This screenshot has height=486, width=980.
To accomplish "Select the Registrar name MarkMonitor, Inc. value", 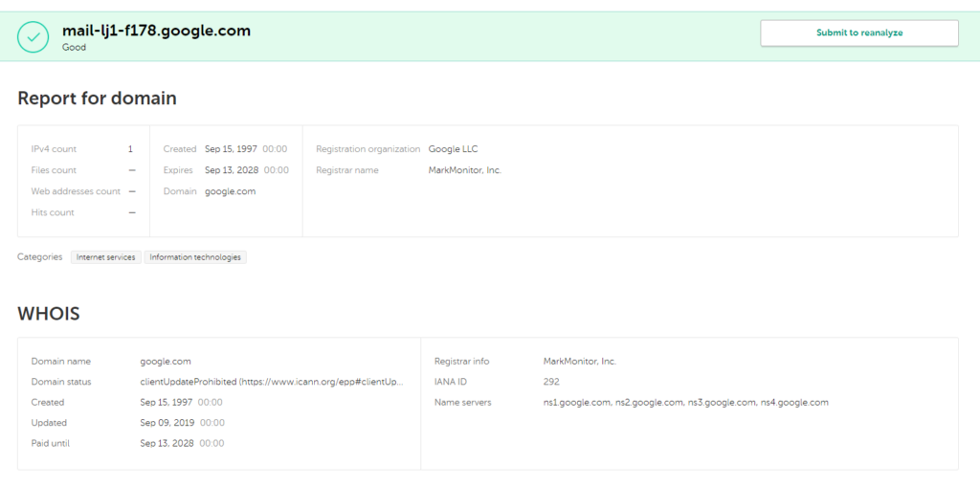I will [465, 170].
